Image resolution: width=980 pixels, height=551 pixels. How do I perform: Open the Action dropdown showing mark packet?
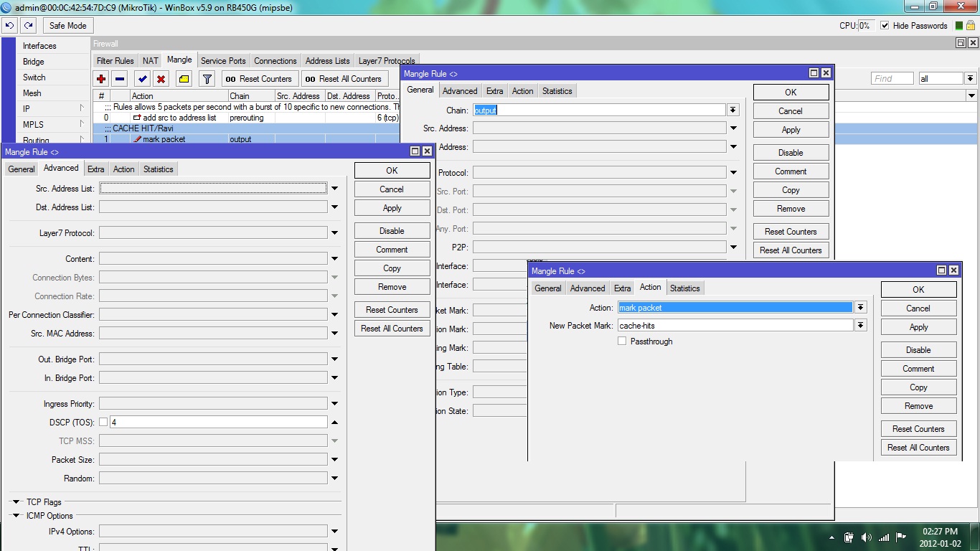(x=860, y=308)
